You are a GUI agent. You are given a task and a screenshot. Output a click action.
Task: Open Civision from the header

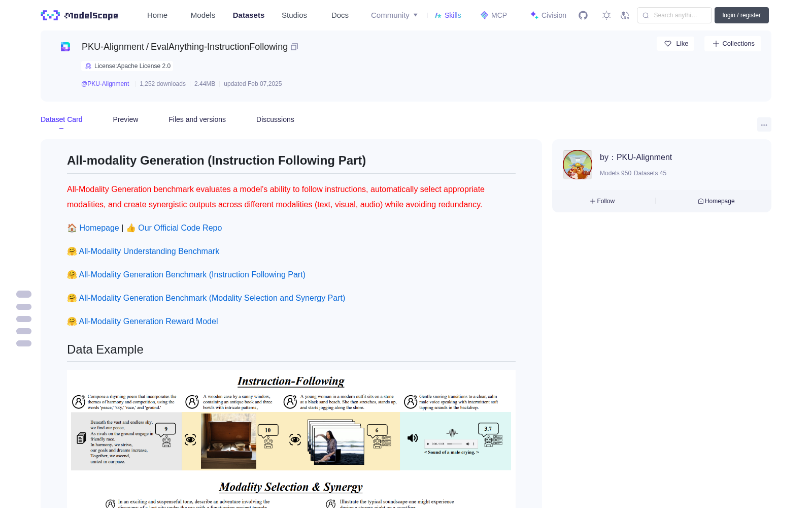pyautogui.click(x=548, y=15)
